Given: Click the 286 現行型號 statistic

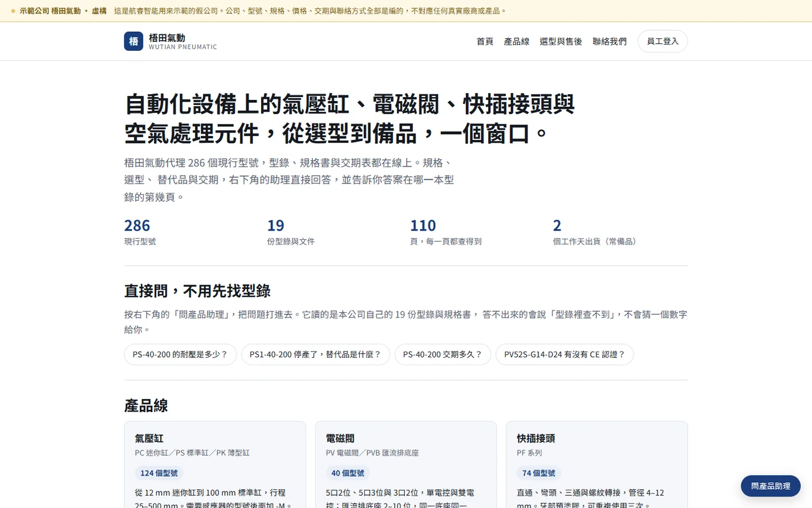Looking at the screenshot, I should point(140,232).
